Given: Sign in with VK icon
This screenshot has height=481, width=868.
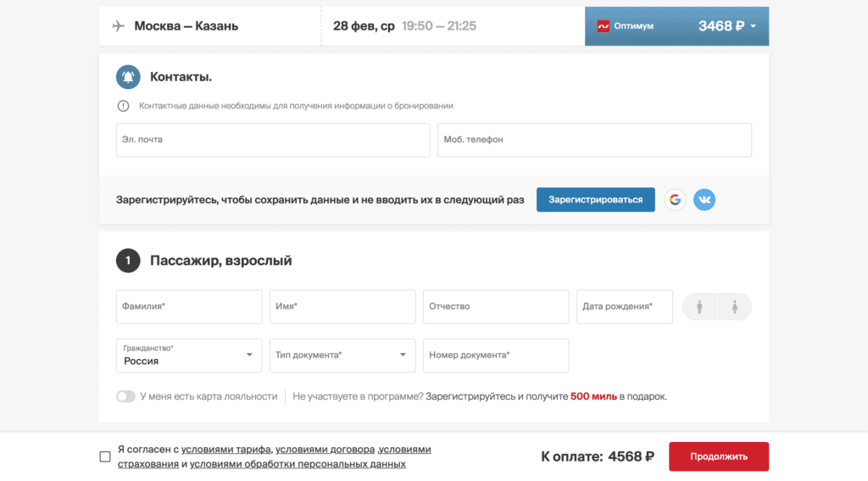Looking at the screenshot, I should (704, 200).
